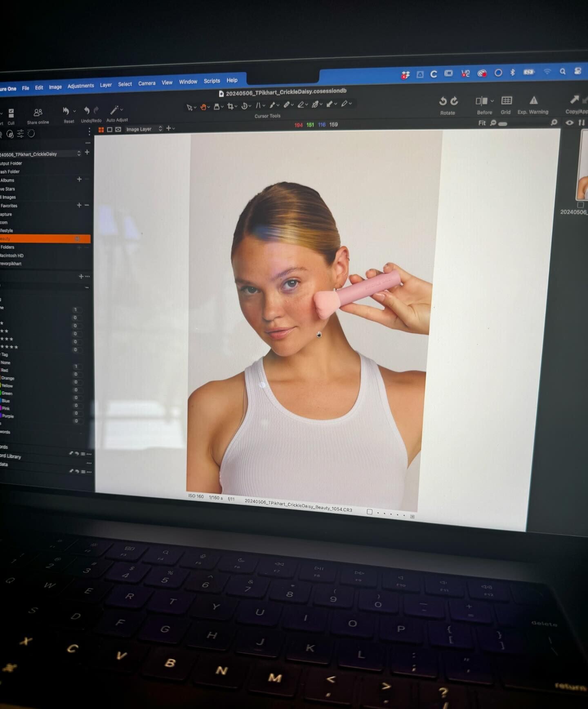This screenshot has height=709, width=588.
Task: Click the Undo arrow
Action: [x=87, y=111]
